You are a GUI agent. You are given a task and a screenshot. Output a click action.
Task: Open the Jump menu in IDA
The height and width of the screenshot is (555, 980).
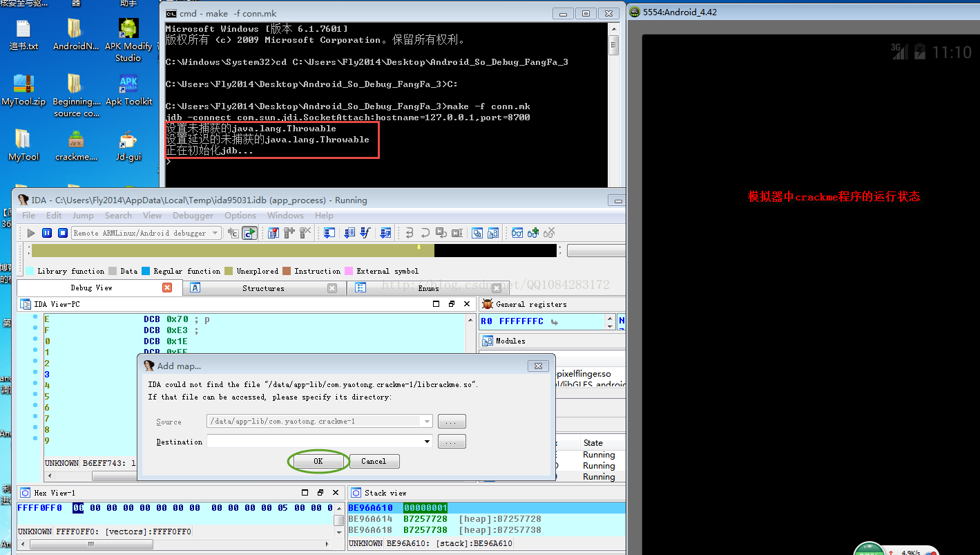(83, 216)
